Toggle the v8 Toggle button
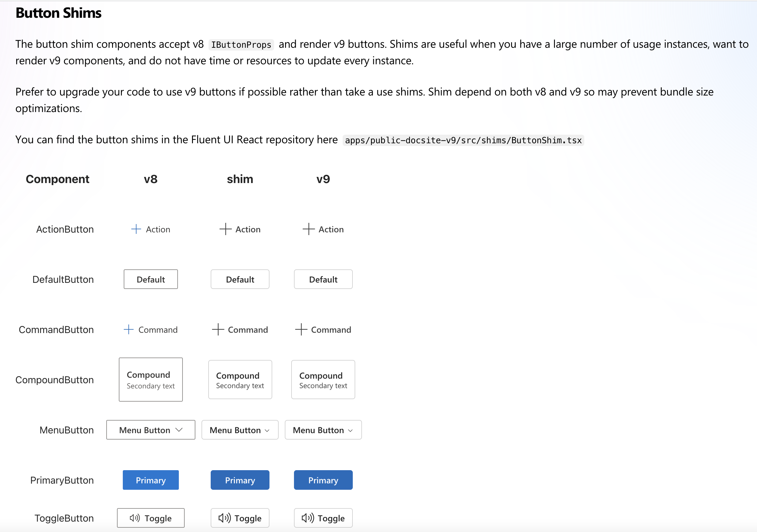The width and height of the screenshot is (757, 532). [x=151, y=518]
